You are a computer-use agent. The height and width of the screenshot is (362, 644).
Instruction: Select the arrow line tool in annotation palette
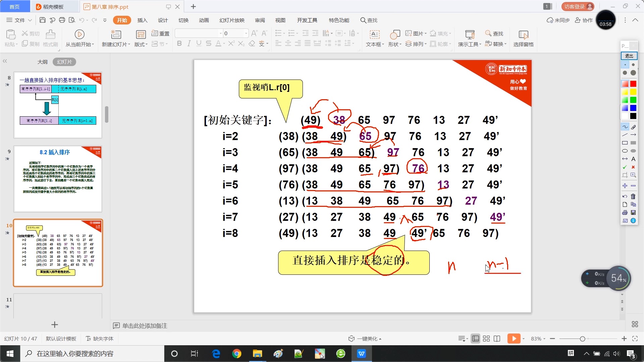tap(633, 135)
